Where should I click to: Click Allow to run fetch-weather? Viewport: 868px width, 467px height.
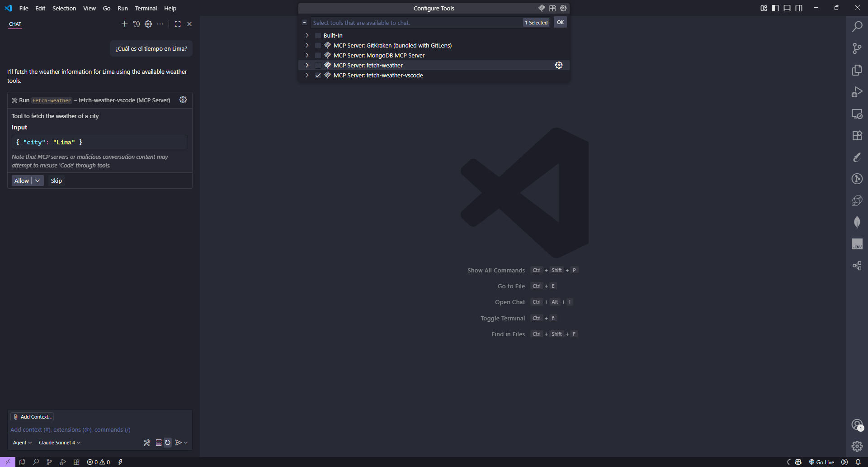coord(22,181)
